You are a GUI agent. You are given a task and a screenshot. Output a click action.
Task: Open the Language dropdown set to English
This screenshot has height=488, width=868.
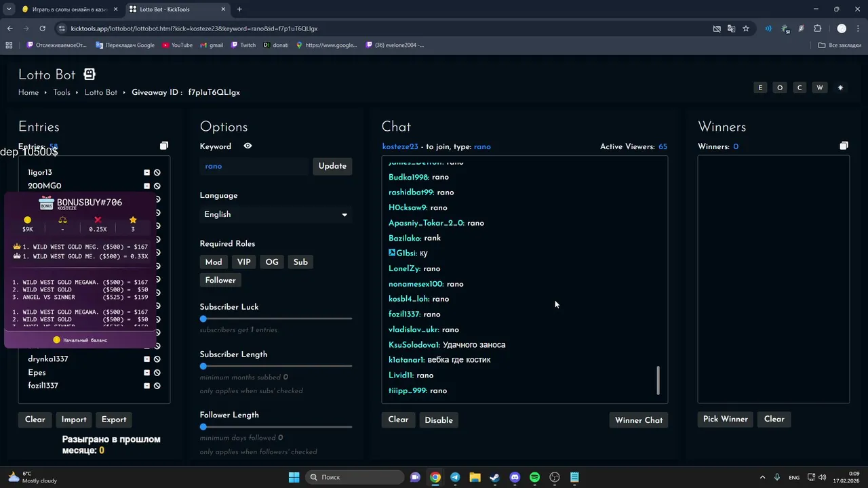coord(276,214)
